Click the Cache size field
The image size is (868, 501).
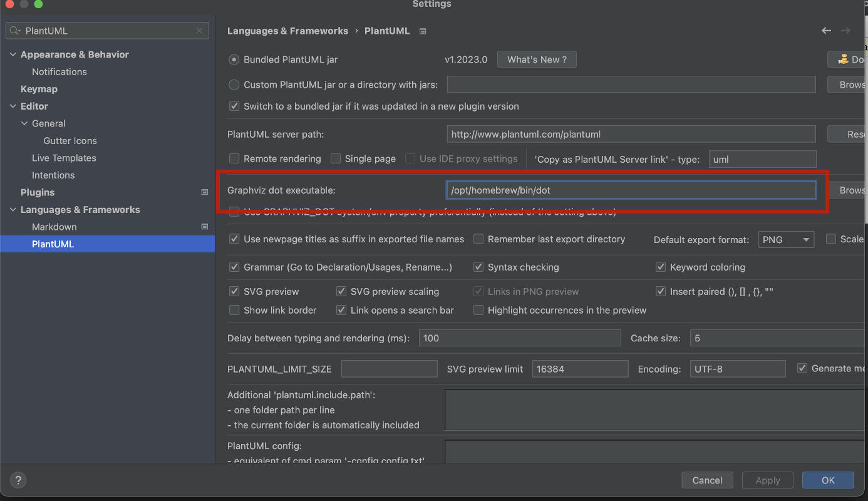pyautogui.click(x=778, y=338)
